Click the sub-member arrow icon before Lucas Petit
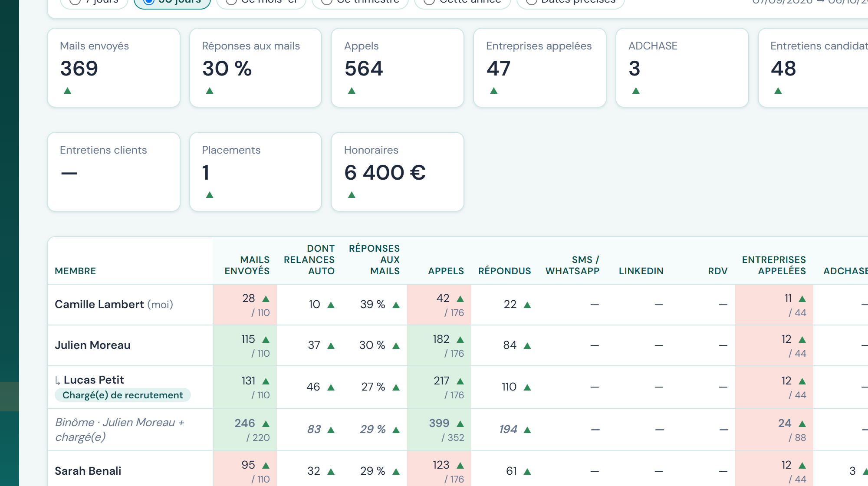868x486 pixels. 58,381
